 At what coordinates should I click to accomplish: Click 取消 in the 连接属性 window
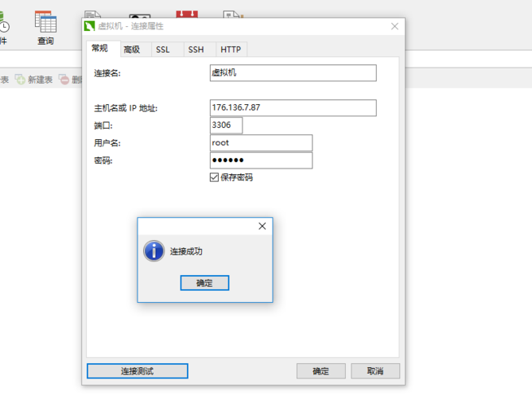[x=375, y=371]
